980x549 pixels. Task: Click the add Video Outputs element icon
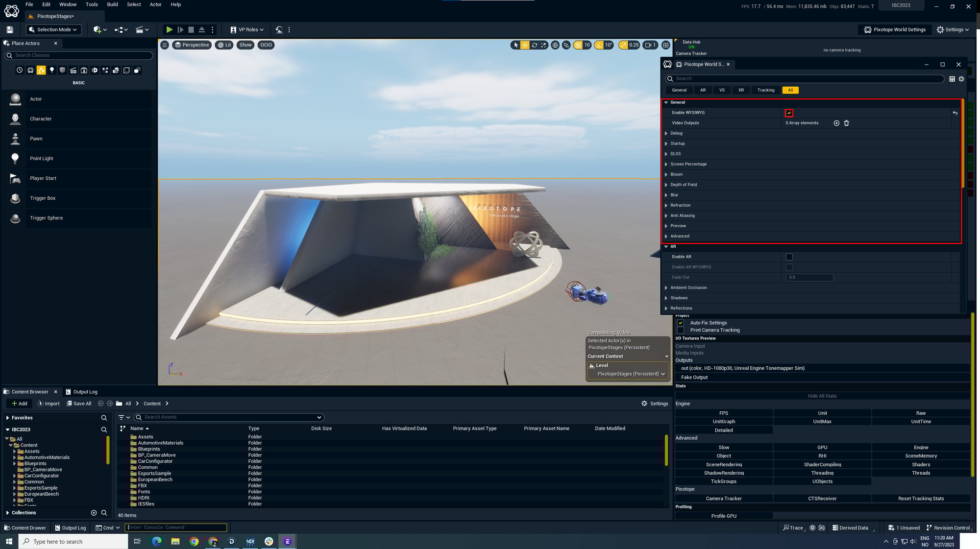(836, 123)
